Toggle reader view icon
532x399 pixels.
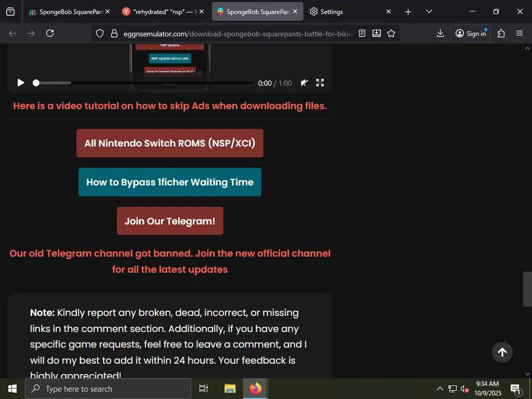(x=362, y=33)
